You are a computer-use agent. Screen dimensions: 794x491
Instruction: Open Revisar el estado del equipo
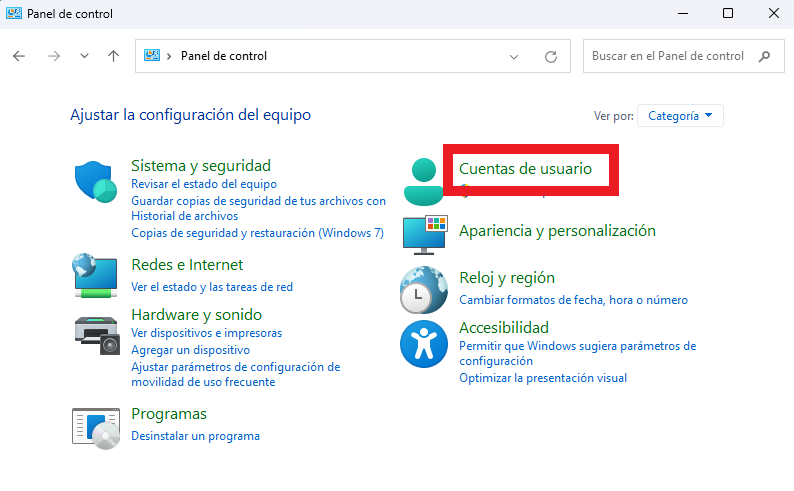(204, 184)
